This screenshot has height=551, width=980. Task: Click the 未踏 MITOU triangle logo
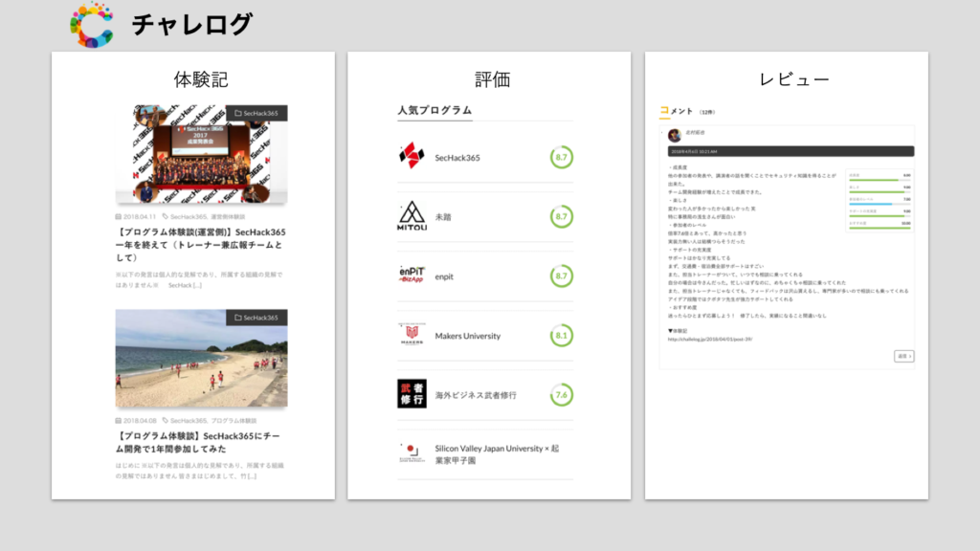412,216
